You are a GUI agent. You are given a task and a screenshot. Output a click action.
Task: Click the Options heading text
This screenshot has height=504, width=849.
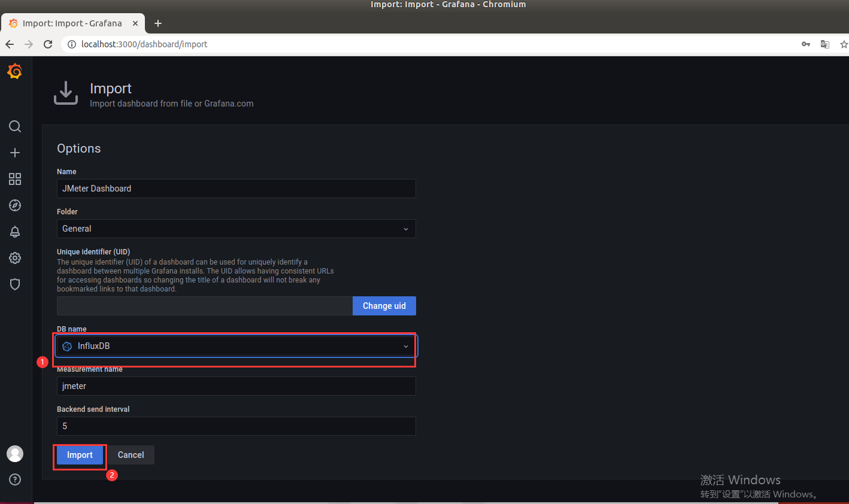click(79, 148)
